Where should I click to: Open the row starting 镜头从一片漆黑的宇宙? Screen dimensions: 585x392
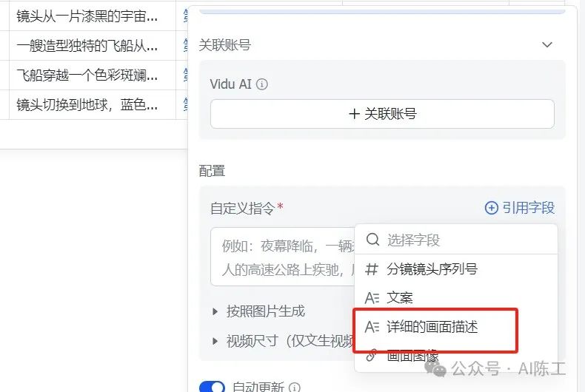pyautogui.click(x=87, y=16)
